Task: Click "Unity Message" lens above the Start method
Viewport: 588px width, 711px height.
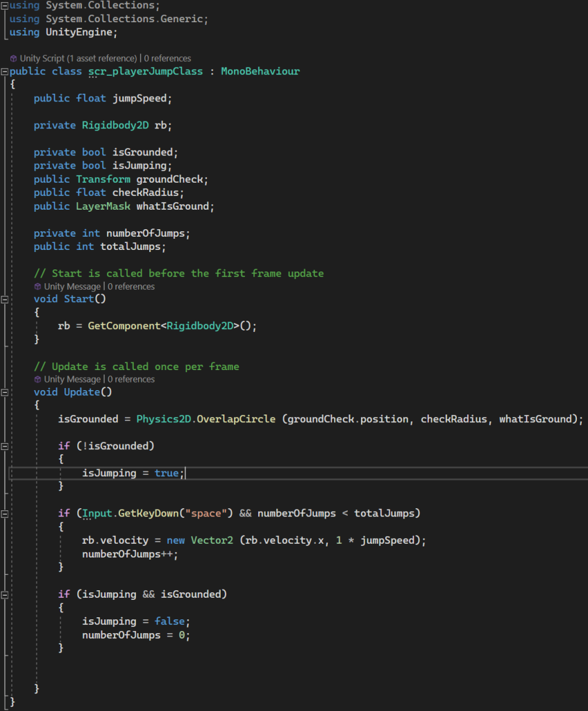Action: point(72,287)
